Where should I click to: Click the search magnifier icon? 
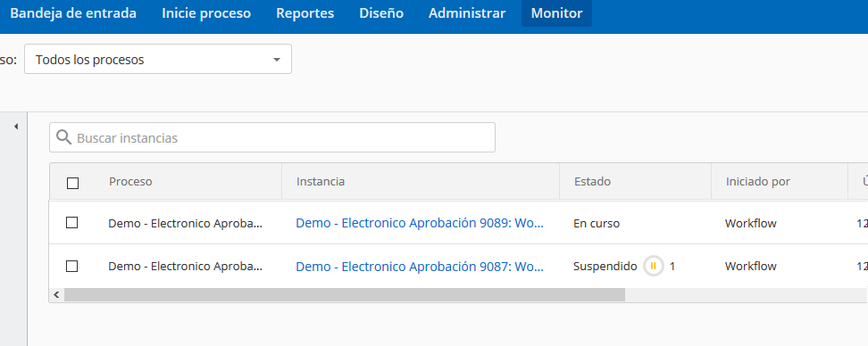[x=63, y=137]
